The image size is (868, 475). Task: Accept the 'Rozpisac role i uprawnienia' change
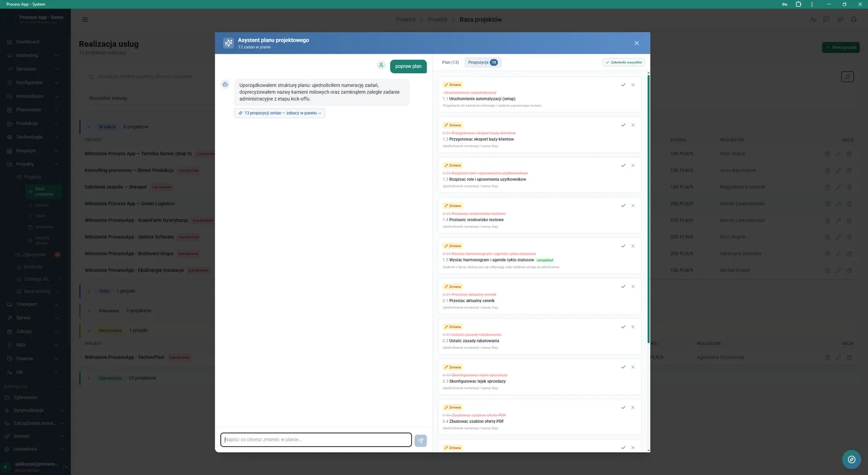coord(623,165)
